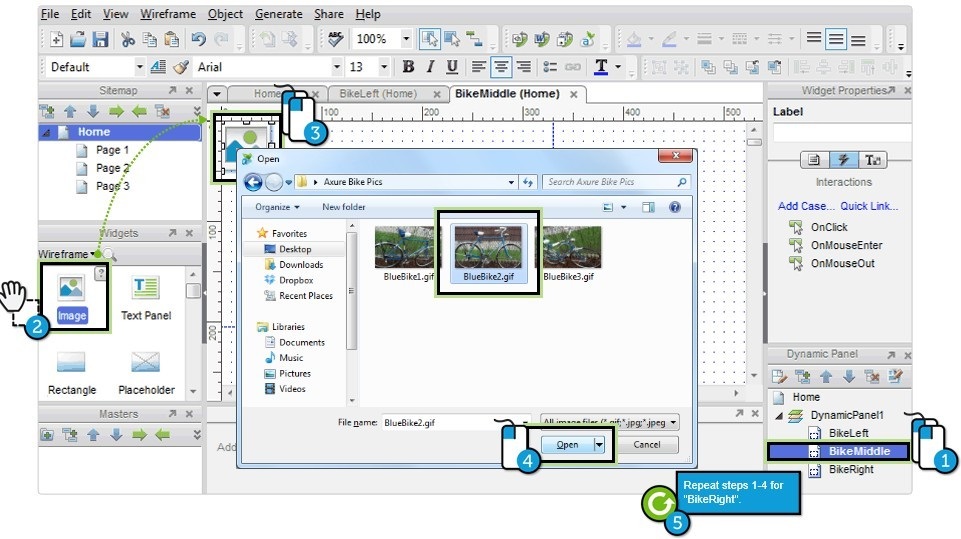Toggle Bold text formatting
Image resolution: width=961 pixels, height=539 pixels.
pos(408,67)
